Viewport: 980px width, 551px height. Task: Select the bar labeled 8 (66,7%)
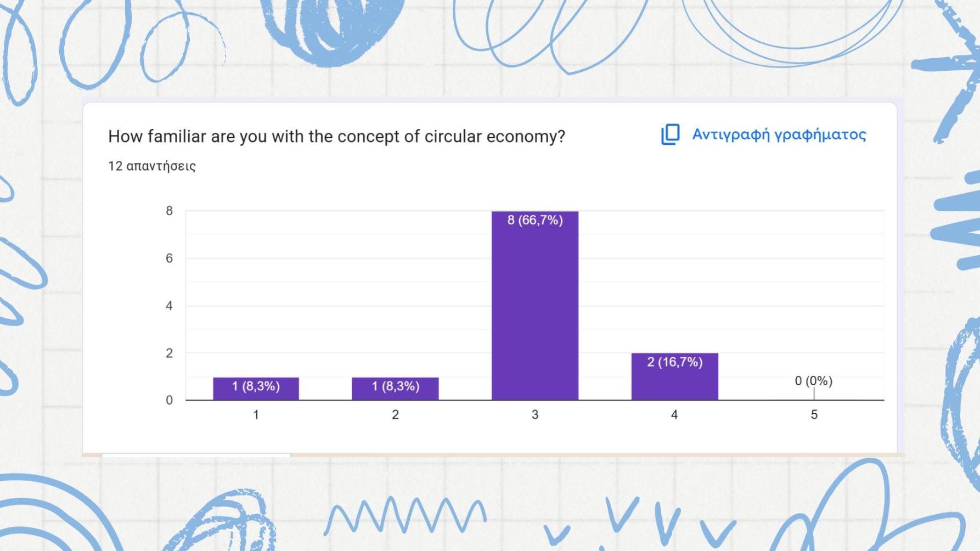coord(535,306)
